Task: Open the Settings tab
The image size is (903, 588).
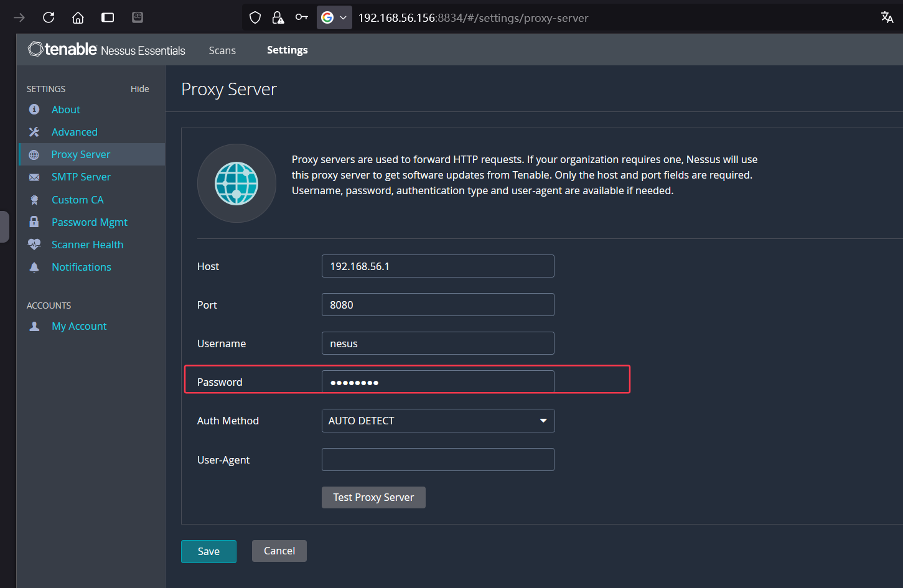Action: click(287, 50)
